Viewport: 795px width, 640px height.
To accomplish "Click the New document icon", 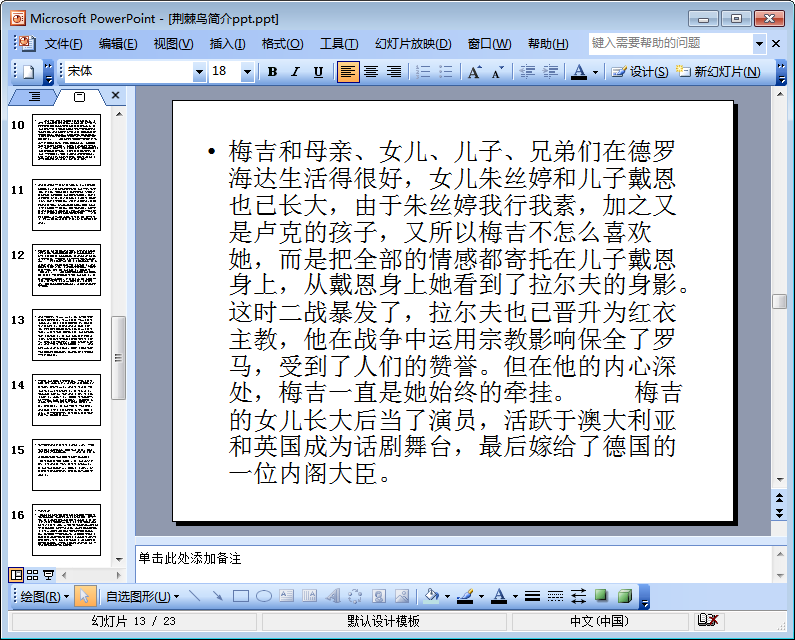I will click(x=29, y=72).
